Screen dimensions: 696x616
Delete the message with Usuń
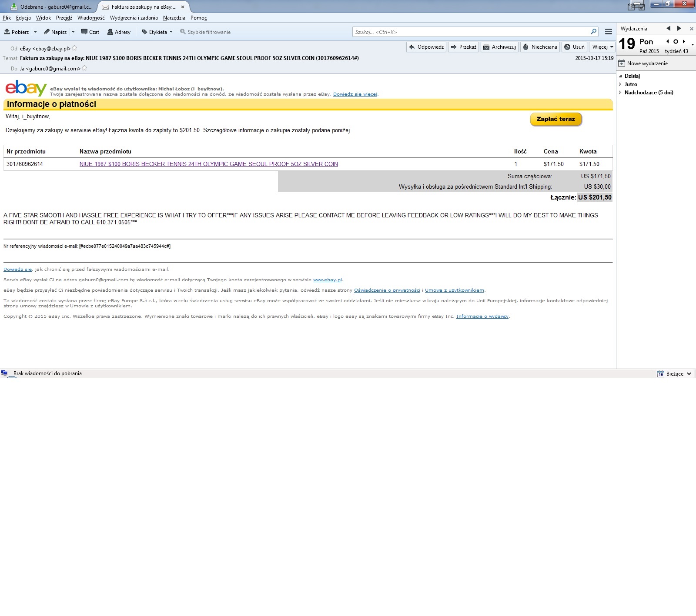574,47
